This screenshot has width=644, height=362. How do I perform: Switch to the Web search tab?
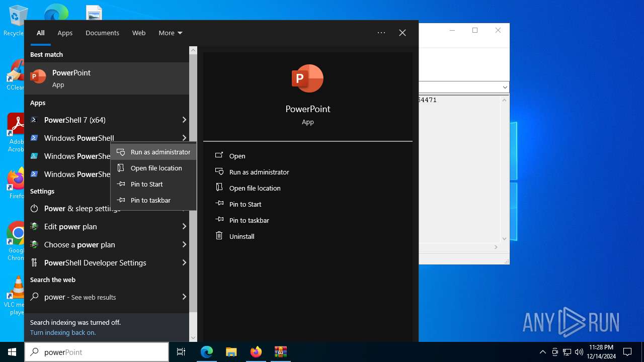pyautogui.click(x=139, y=33)
